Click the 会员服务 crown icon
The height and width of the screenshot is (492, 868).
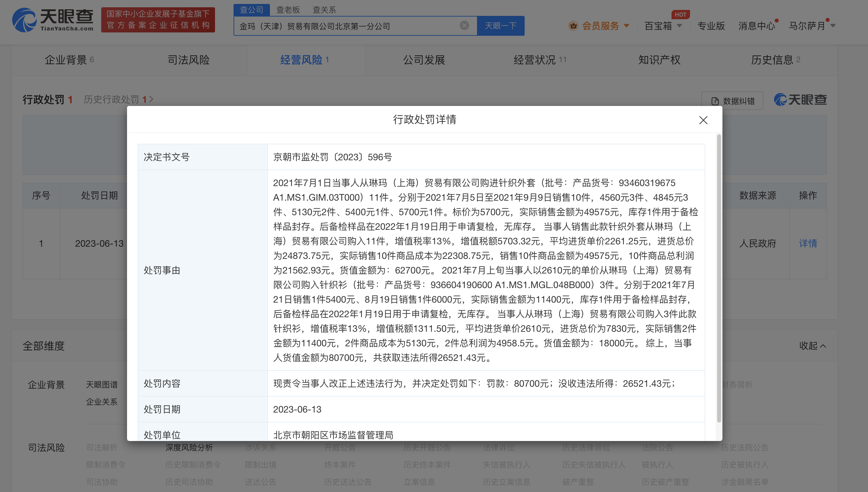(573, 26)
